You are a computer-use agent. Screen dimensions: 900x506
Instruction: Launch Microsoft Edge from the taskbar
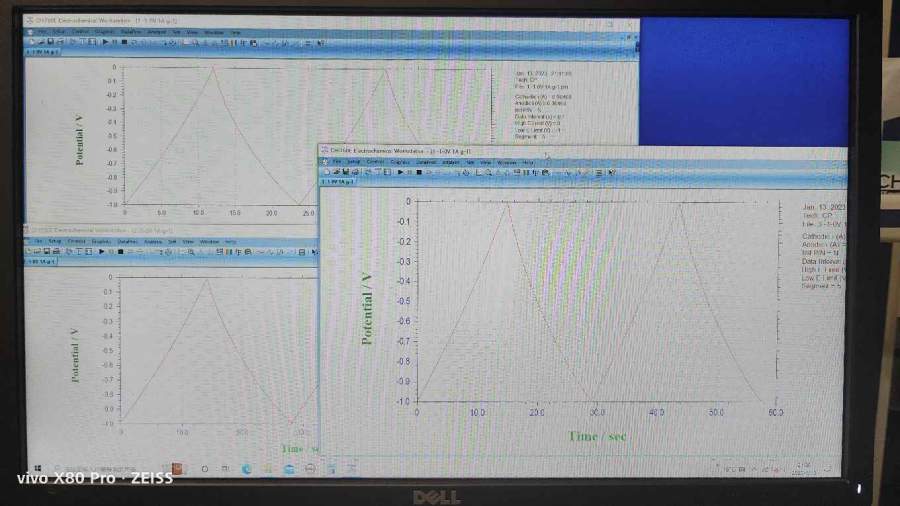[247, 468]
